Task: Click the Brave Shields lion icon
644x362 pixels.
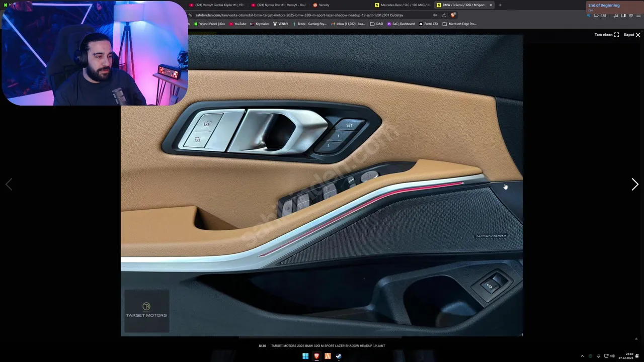Action: 453,15
